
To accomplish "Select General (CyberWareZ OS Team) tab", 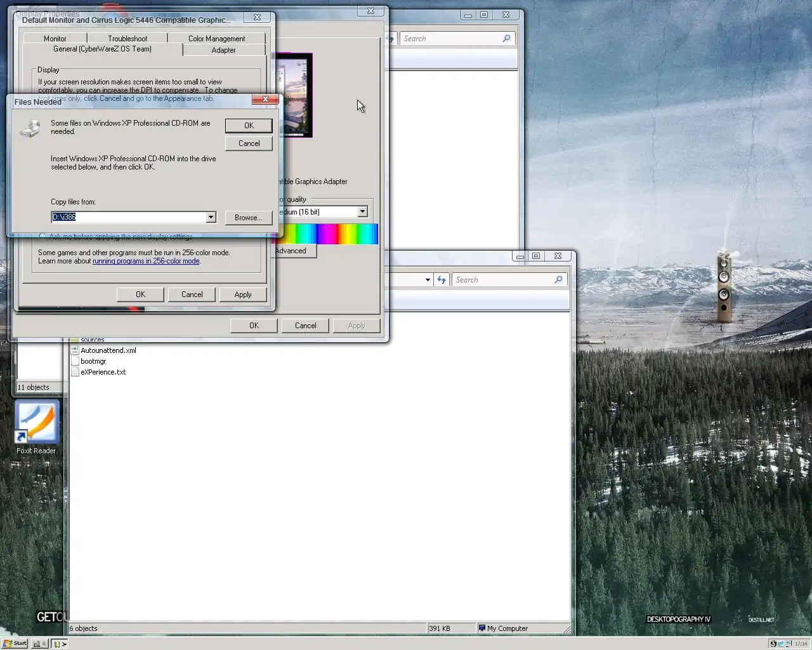I will click(103, 49).
